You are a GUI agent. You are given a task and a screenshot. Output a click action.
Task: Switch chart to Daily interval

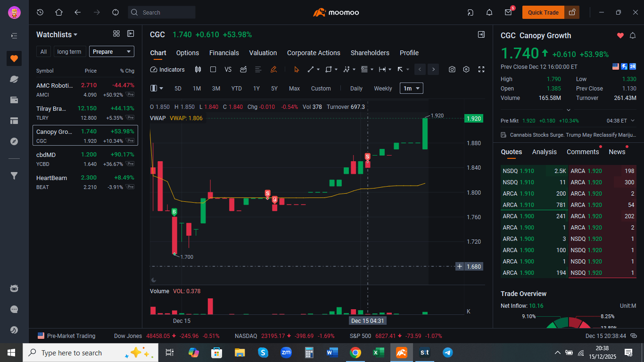pos(356,88)
